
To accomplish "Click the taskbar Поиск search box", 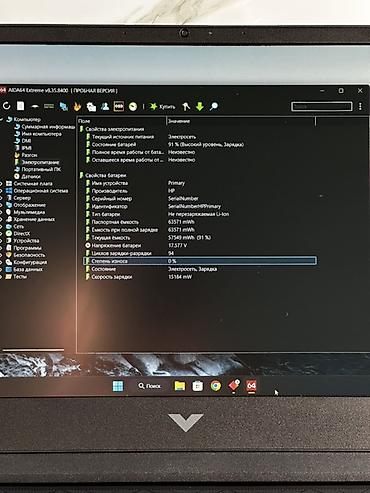I will (x=149, y=386).
